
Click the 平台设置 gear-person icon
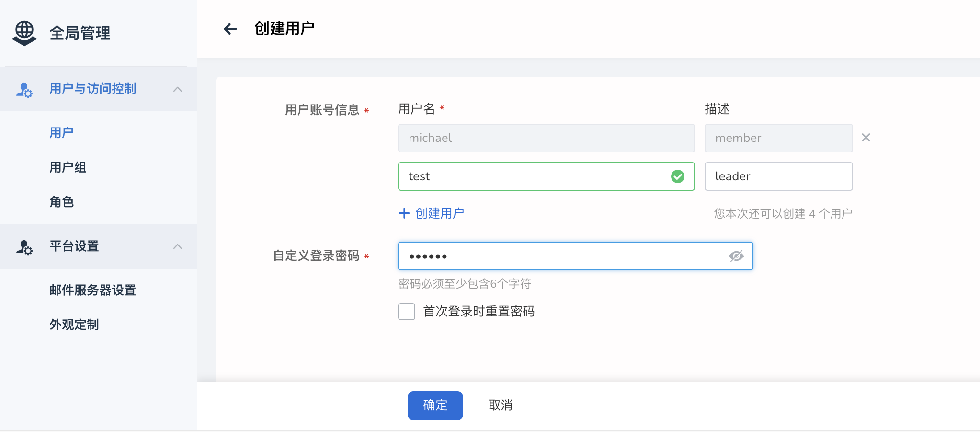point(24,247)
